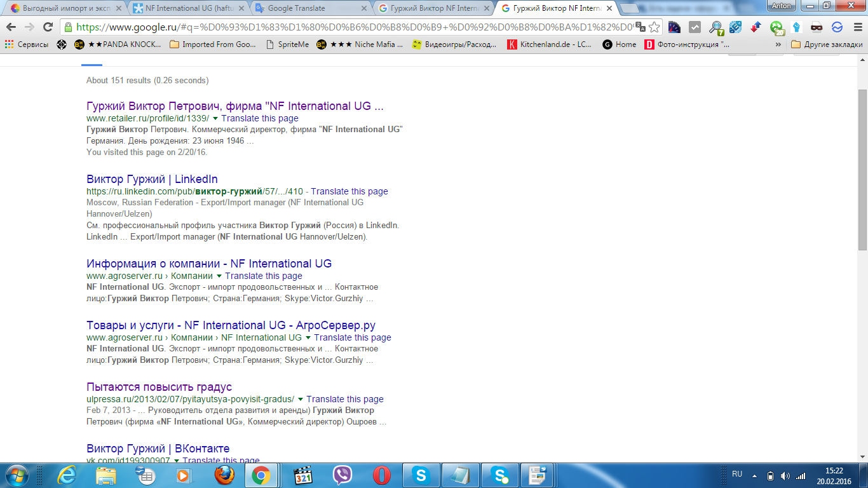Viewport: 868px width, 488px height.
Task: Open the red and blue arrows extension
Action: coord(756,27)
